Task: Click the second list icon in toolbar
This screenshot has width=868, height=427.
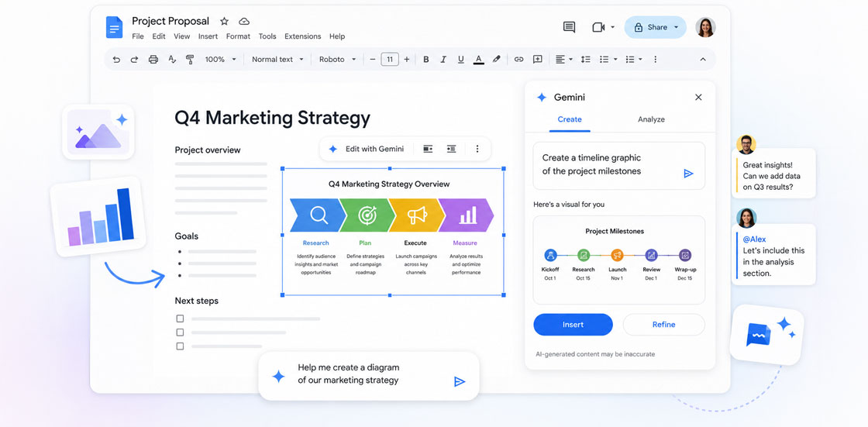Action: pyautogui.click(x=630, y=59)
